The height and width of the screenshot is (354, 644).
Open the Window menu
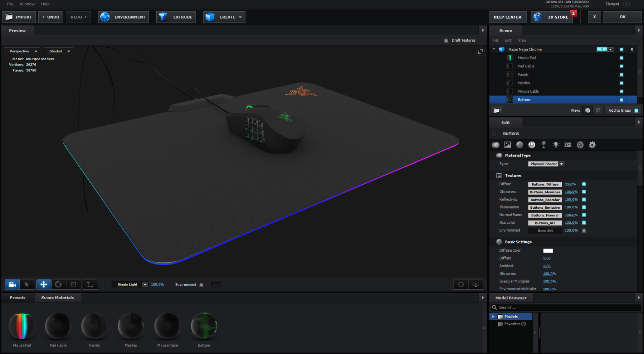click(x=27, y=4)
